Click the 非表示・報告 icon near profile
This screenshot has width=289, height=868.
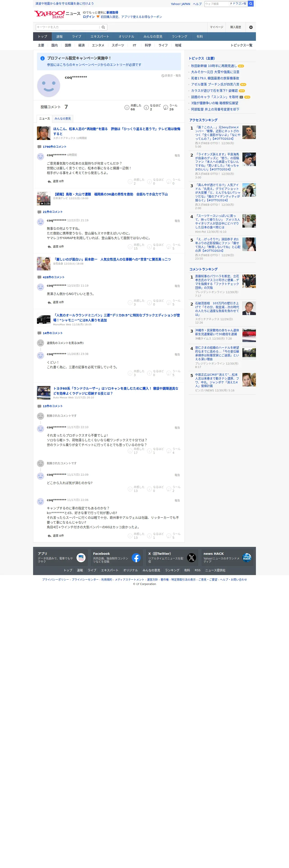(163, 76)
